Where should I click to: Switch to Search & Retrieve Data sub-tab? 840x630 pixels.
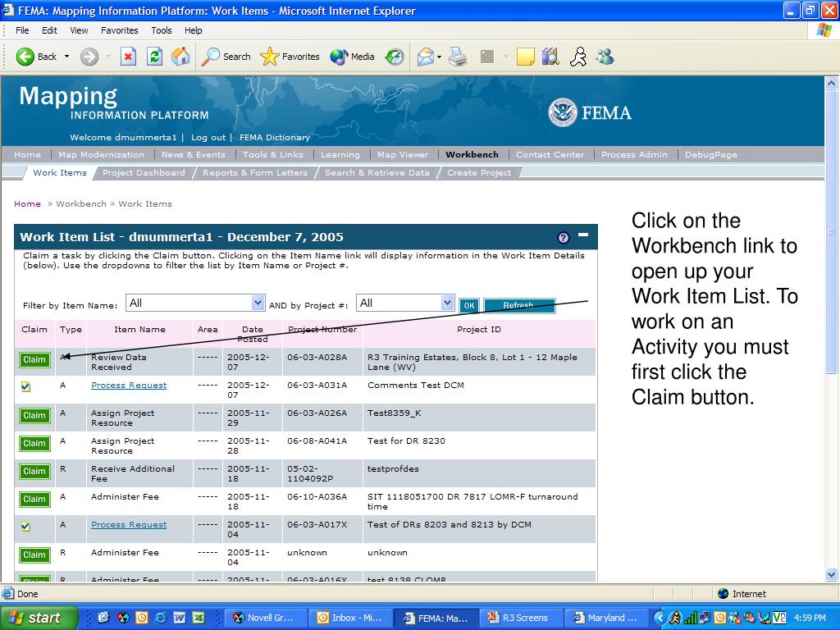click(377, 172)
